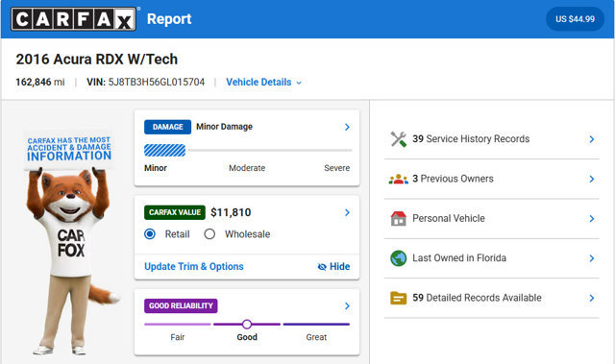This screenshot has height=364, width=615.
Task: Click the US $44.99 price button
Action: coord(575,19)
